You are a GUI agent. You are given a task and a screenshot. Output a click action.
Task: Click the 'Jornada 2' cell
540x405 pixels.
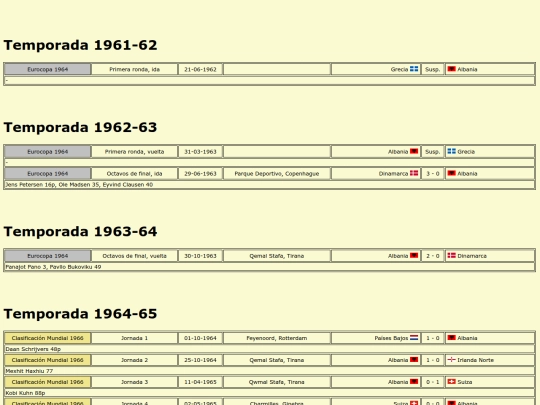point(135,360)
